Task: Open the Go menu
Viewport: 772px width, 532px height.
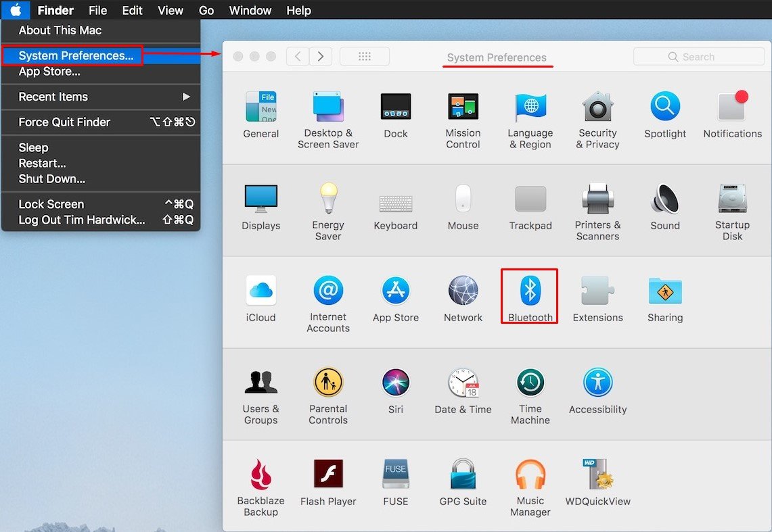Action: [x=206, y=10]
